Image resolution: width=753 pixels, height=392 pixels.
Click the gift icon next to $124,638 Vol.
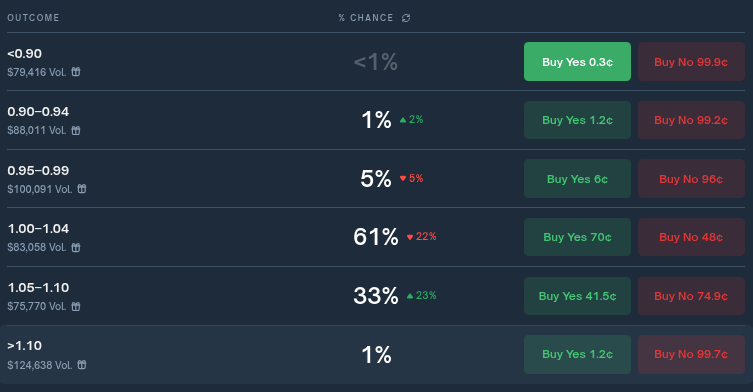pyautogui.click(x=82, y=365)
